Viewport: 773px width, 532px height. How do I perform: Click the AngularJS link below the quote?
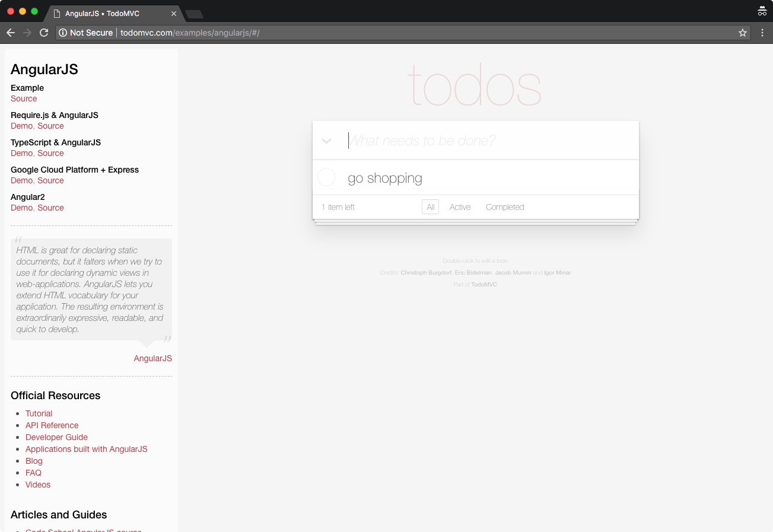[x=153, y=358]
